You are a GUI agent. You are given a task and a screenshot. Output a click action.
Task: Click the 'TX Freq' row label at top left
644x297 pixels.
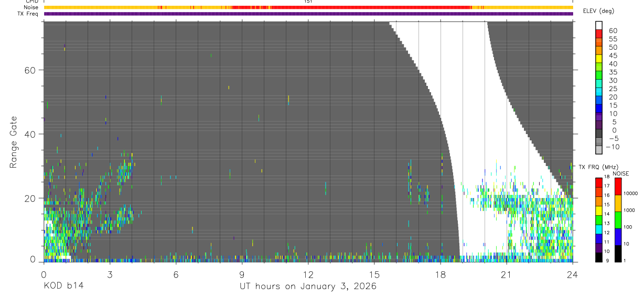click(x=29, y=14)
